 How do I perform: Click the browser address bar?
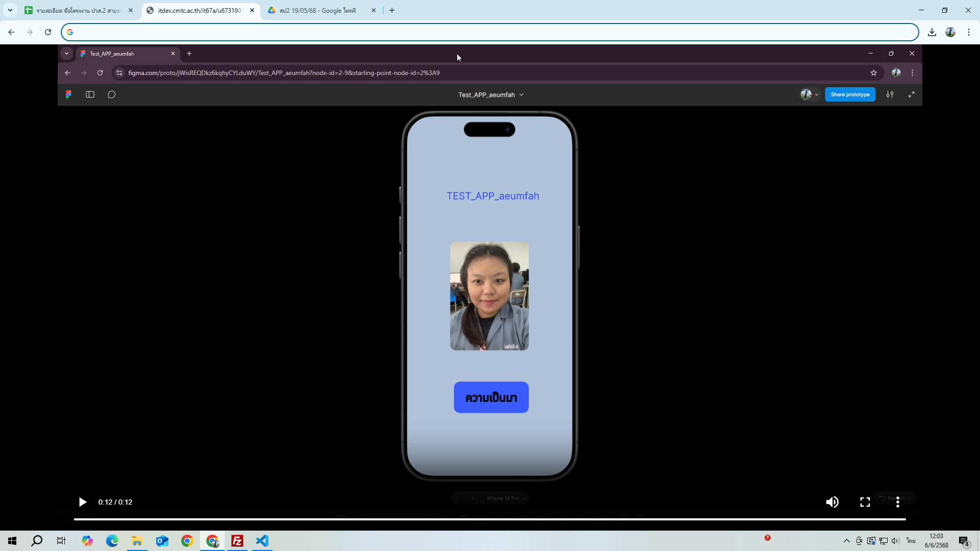coord(489,32)
